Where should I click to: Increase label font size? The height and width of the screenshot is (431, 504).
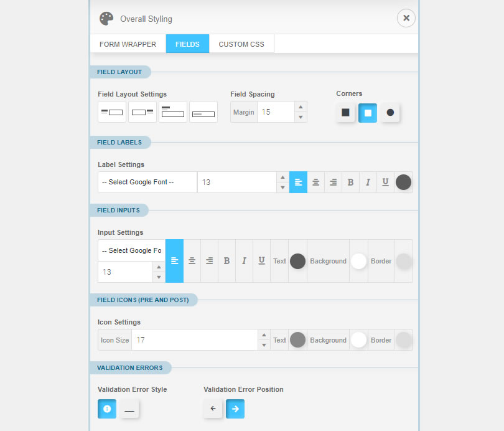pos(283,178)
